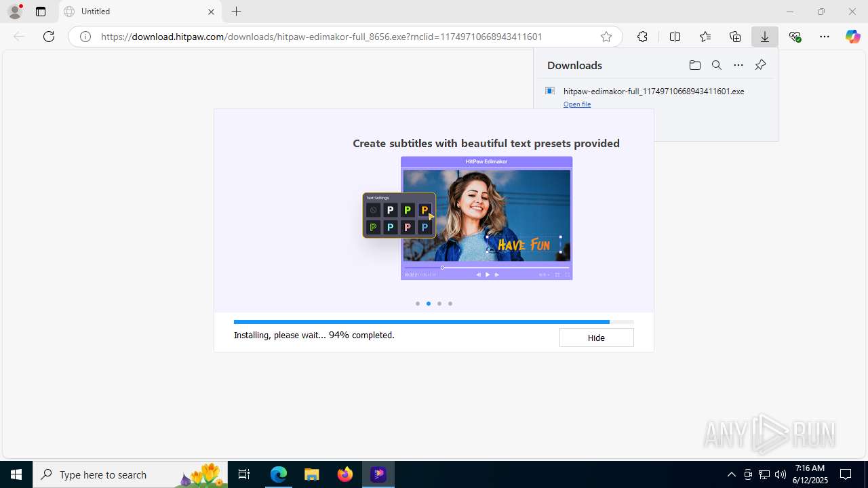Image resolution: width=868 pixels, height=488 pixels.
Task: Click the Open file link
Action: pos(577,104)
